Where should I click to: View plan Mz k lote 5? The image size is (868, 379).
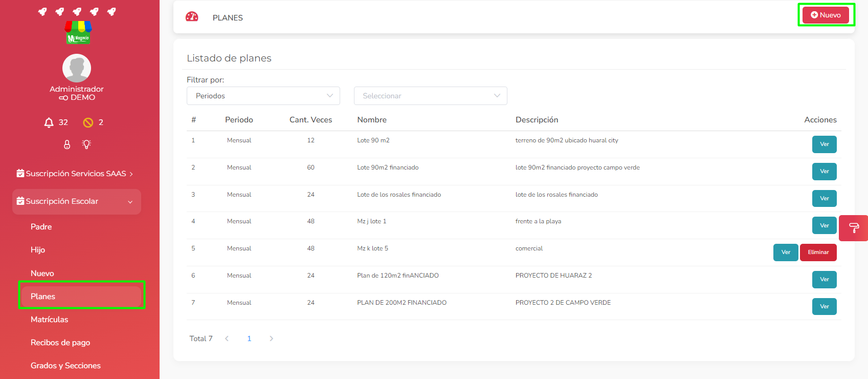(786, 252)
